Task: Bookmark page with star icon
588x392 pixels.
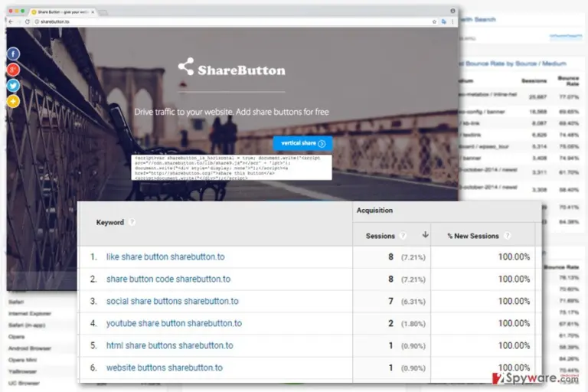Action: [434, 21]
